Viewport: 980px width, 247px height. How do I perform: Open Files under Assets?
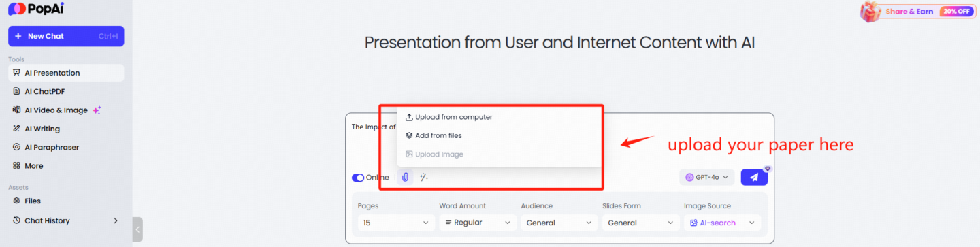pyautogui.click(x=66, y=201)
